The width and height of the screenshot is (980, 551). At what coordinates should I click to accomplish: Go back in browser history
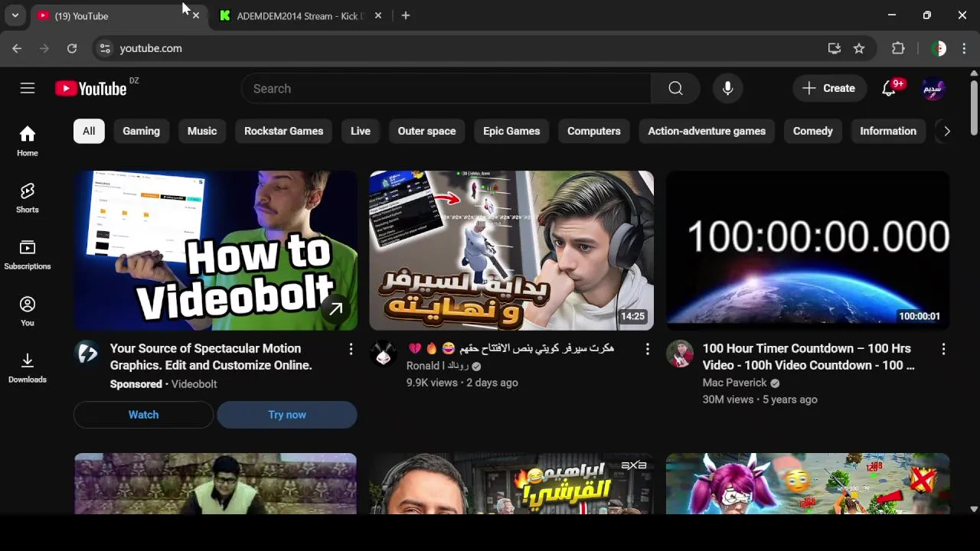(x=17, y=48)
